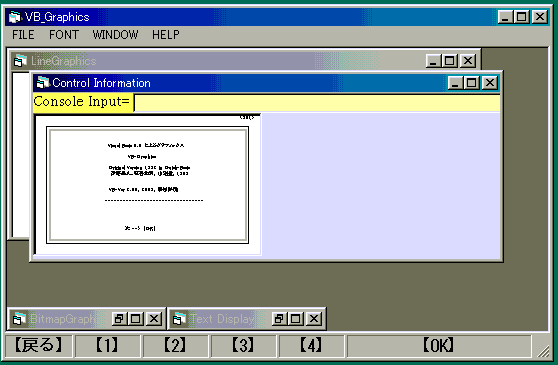Open the FILE menu
558x365 pixels.
click(23, 35)
